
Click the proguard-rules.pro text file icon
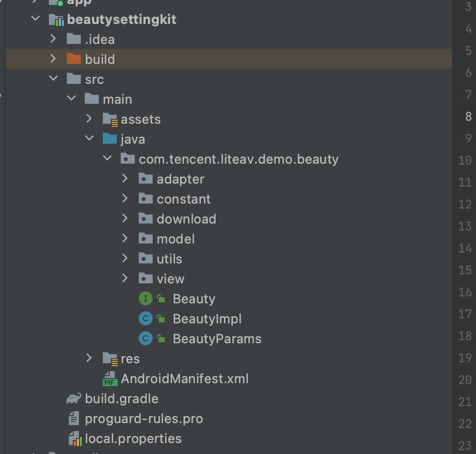click(x=74, y=418)
